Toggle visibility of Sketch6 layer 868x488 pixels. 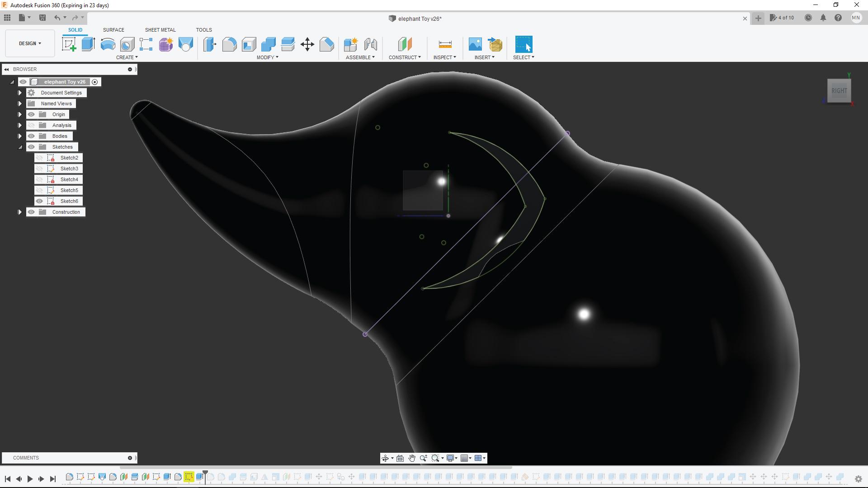pyautogui.click(x=40, y=201)
